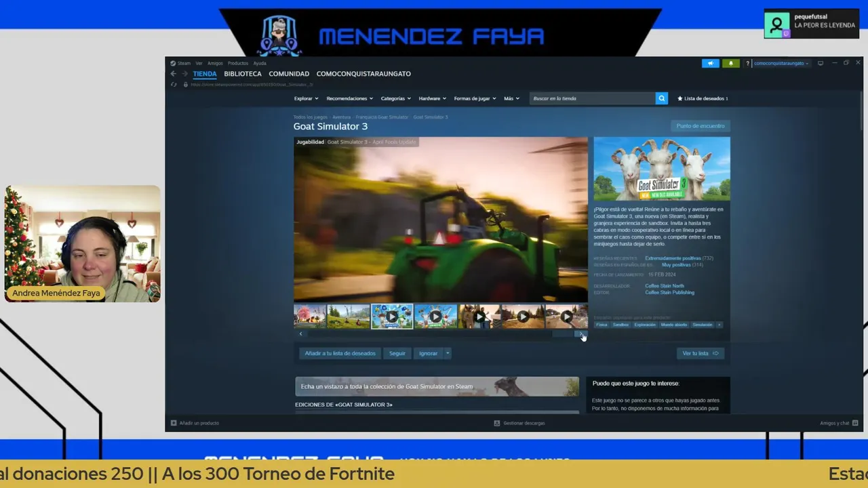Open the Coffee Stain North developer link

tap(665, 286)
